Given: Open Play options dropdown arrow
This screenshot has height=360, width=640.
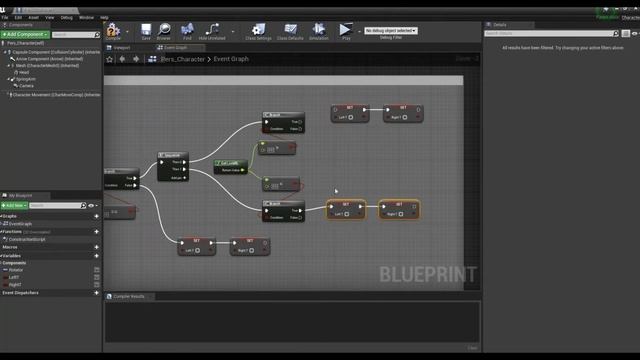Looking at the screenshot, I should (359, 31).
